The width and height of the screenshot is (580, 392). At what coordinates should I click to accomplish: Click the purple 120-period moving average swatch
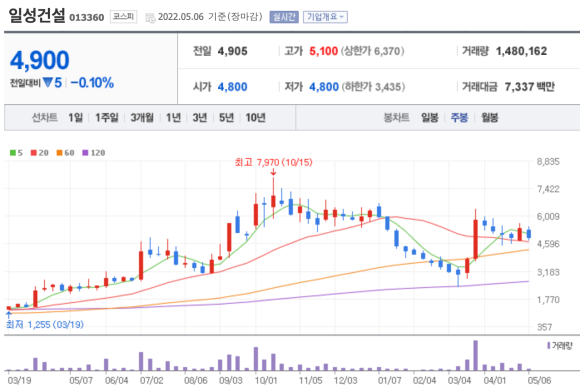(85, 153)
